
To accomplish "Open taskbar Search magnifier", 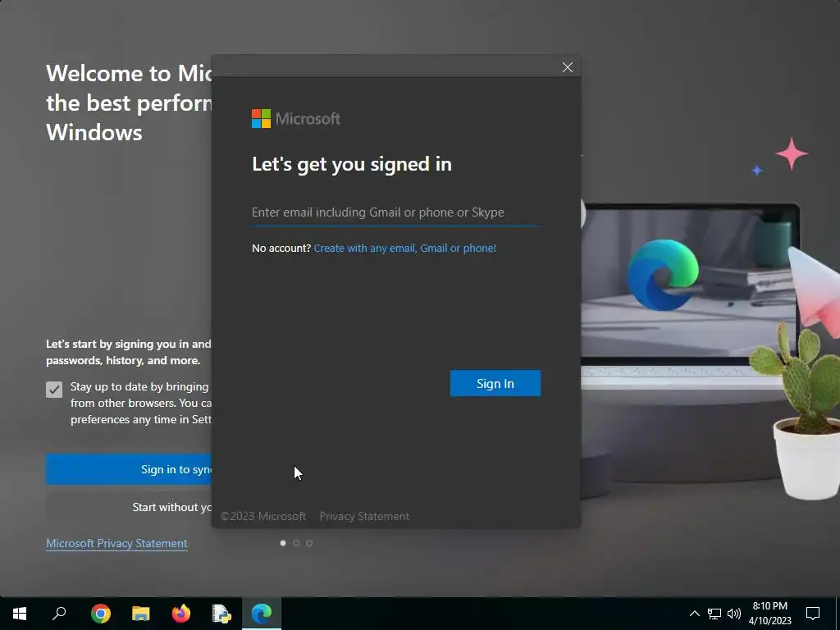I will pyautogui.click(x=59, y=614).
